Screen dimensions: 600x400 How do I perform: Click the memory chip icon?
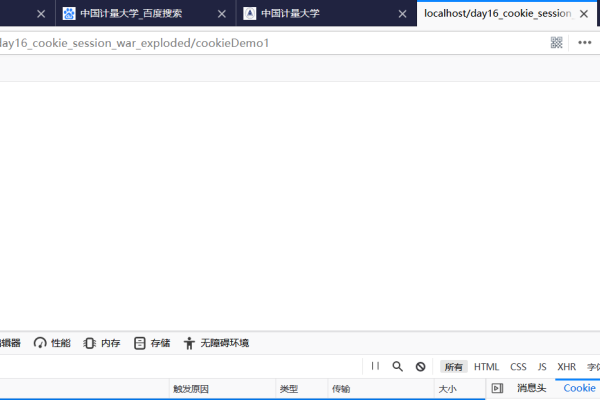[x=90, y=343]
